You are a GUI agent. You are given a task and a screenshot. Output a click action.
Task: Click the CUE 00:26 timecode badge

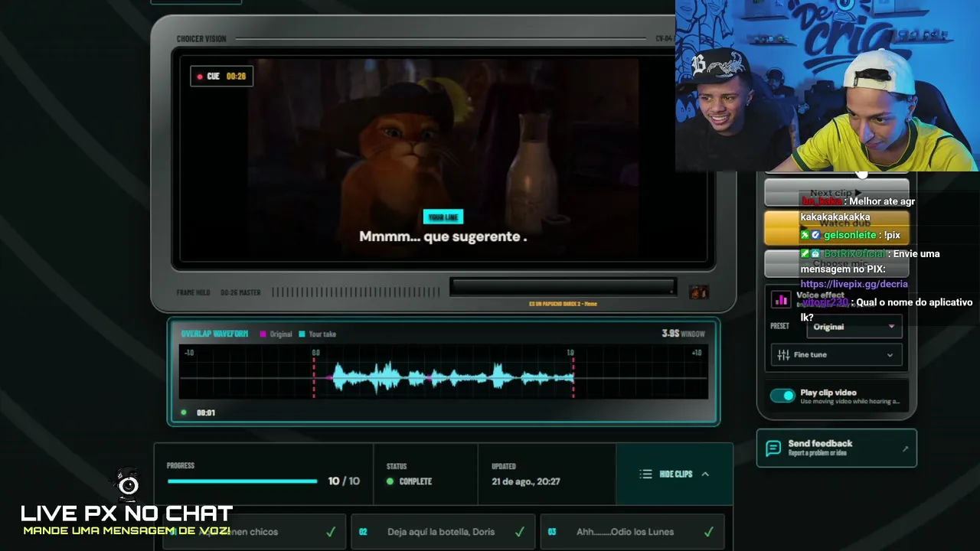221,77
